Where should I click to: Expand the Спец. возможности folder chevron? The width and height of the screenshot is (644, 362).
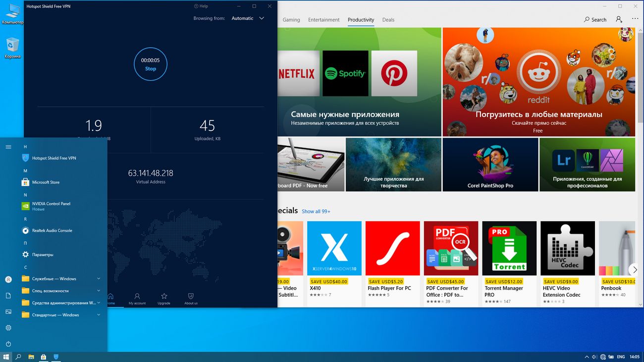click(99, 291)
